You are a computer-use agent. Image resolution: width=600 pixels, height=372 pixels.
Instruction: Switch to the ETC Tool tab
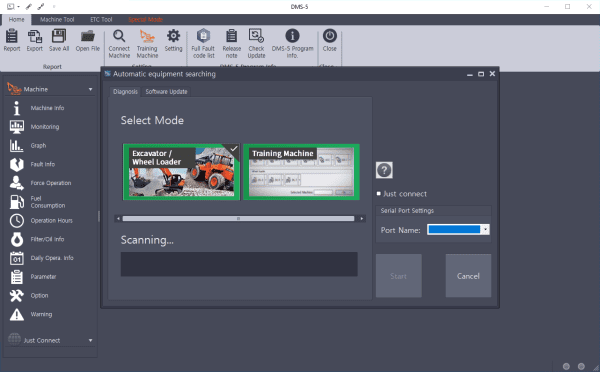101,20
